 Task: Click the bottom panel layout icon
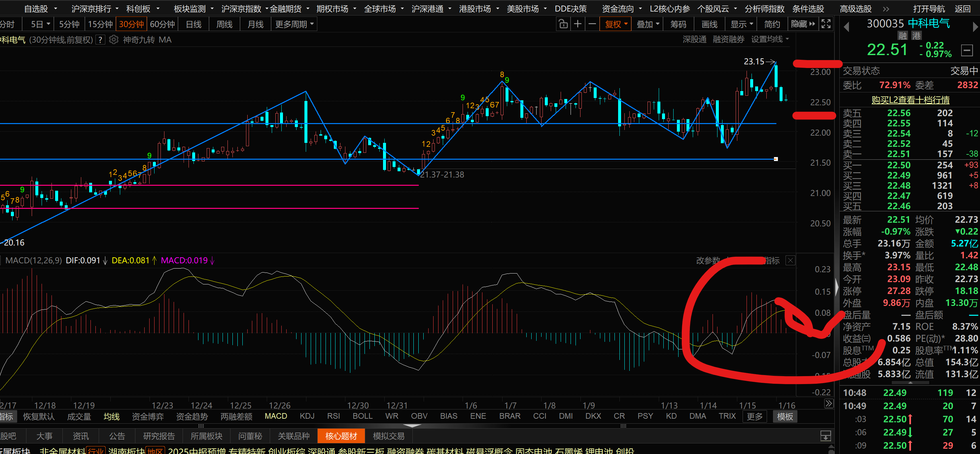(825, 436)
